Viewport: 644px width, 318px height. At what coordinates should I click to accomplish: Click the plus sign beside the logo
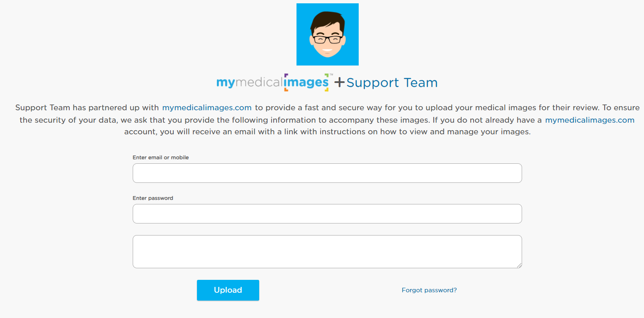339,83
